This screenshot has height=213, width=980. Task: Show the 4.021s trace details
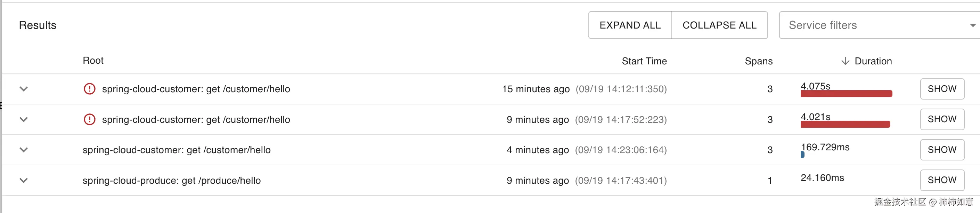pos(942,119)
